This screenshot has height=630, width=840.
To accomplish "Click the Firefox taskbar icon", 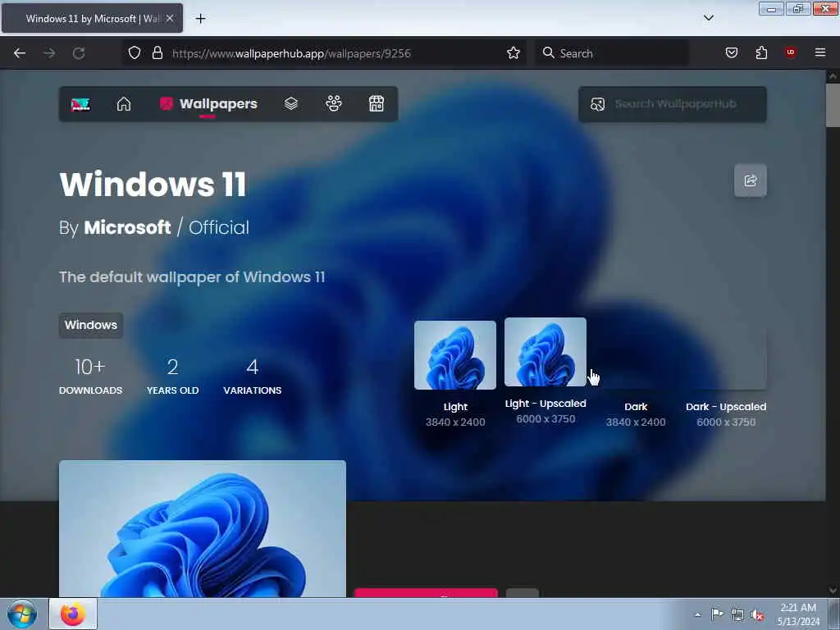I will (x=73, y=614).
